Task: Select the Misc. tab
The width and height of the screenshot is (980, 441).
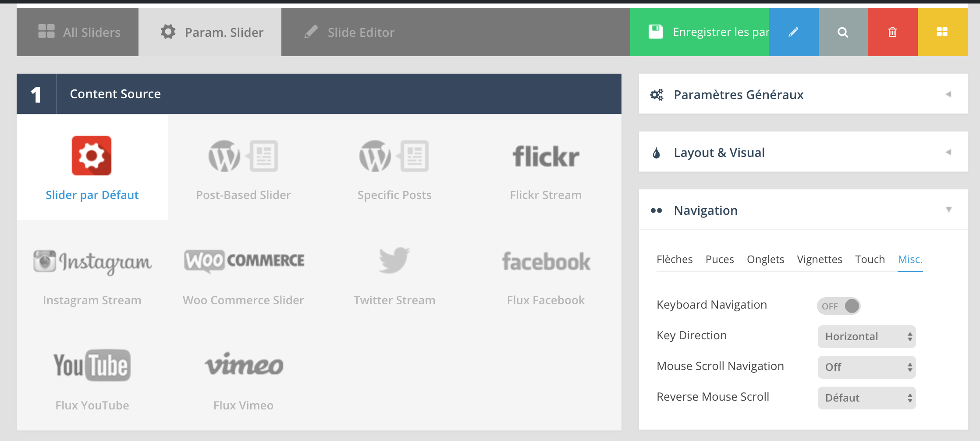Action: pyautogui.click(x=910, y=260)
